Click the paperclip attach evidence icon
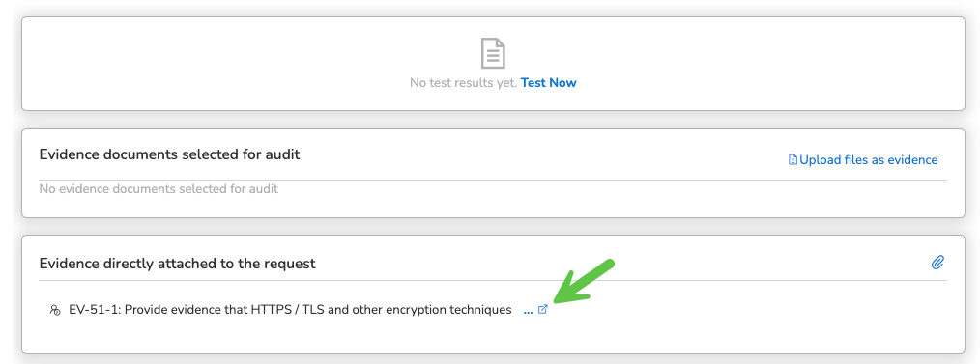980x364 pixels. point(937,263)
